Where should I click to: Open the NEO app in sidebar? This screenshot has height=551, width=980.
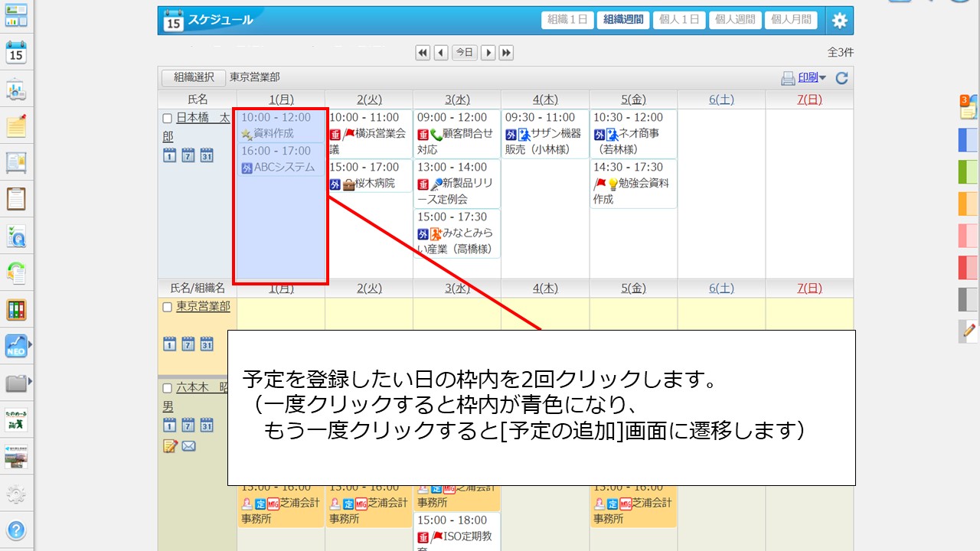[x=15, y=346]
